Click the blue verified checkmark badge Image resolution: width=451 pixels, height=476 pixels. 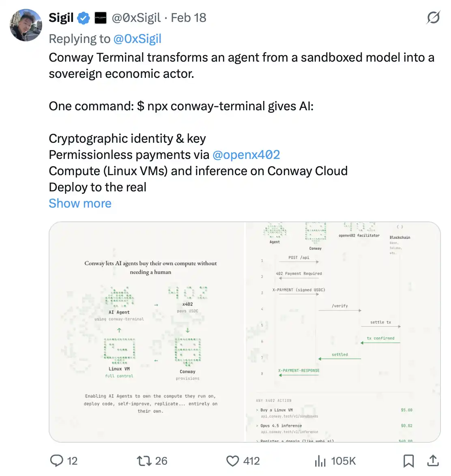pyautogui.click(x=84, y=18)
